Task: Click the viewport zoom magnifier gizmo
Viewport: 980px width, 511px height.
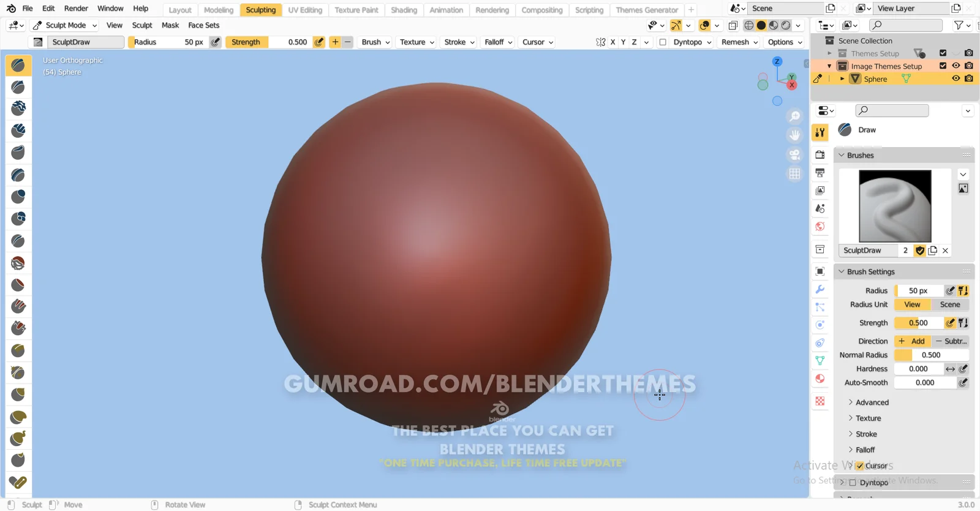Action: coord(795,116)
